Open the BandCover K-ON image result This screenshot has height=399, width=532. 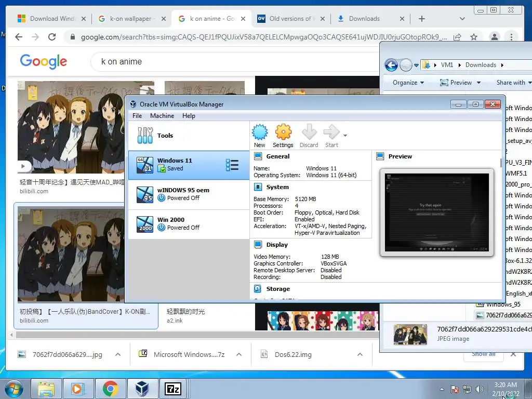coord(71,255)
